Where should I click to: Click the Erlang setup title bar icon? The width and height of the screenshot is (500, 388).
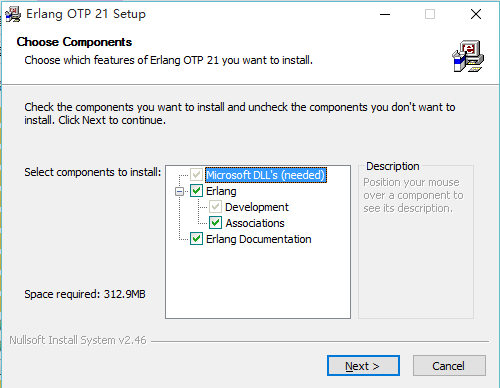pyautogui.click(x=13, y=14)
